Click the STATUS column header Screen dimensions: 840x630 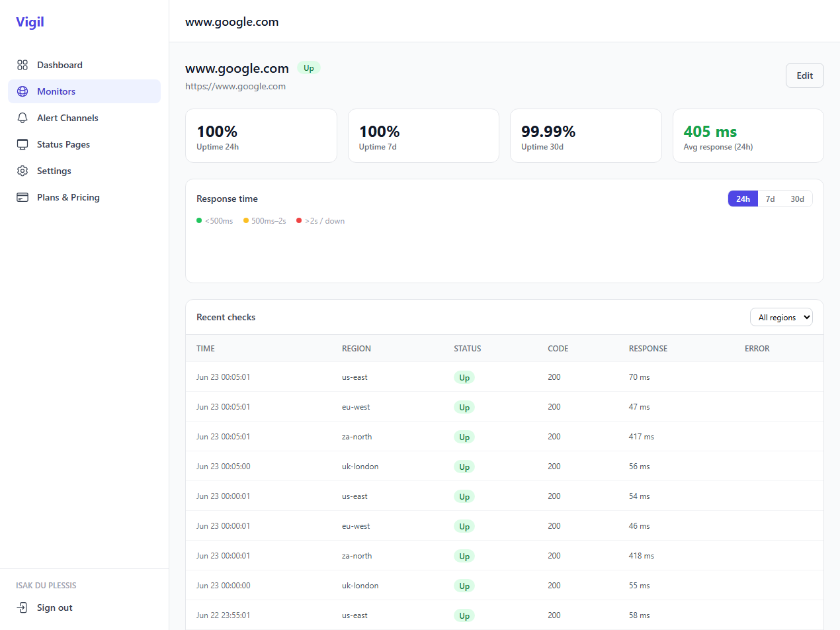coord(468,348)
